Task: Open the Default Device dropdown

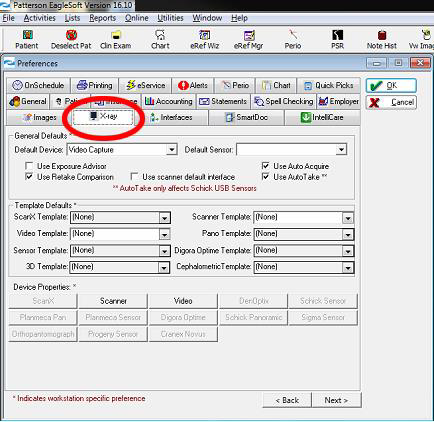Action: tap(172, 150)
